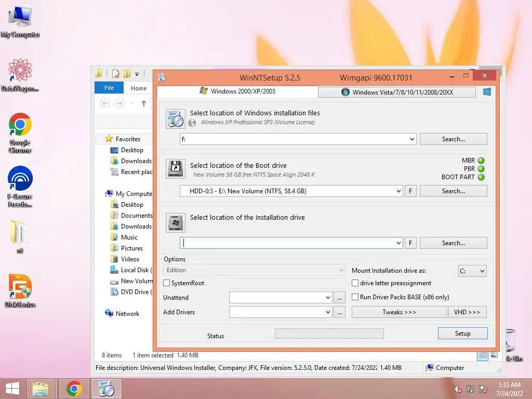The image size is (532, 399).
Task: Click the BOOT PART green status indicator
Action: click(481, 177)
